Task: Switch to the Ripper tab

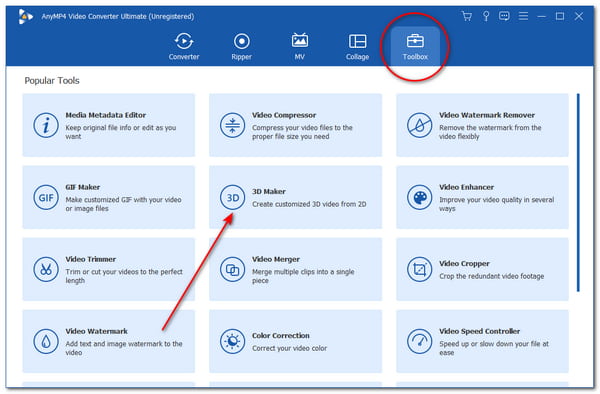Action: [241, 46]
